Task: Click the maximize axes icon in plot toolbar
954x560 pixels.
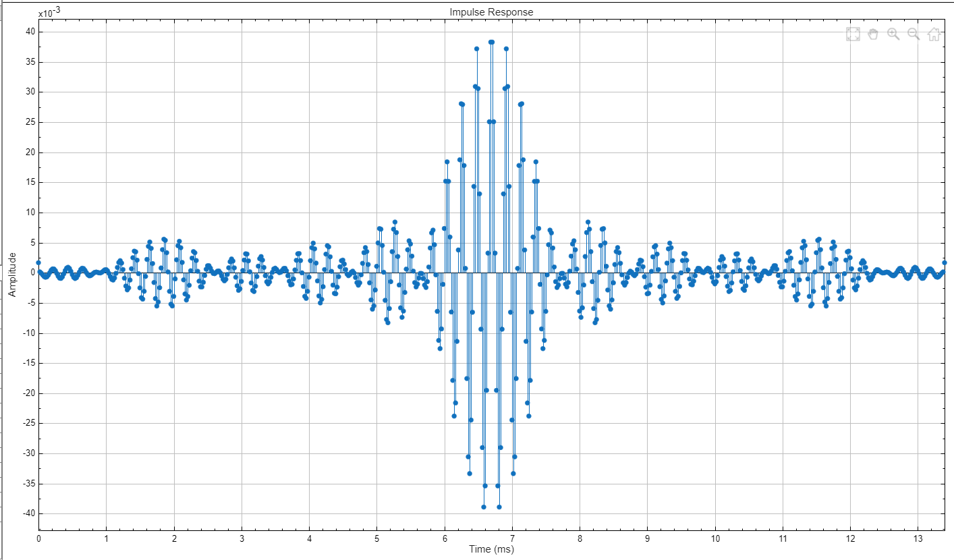Action: 853,34
